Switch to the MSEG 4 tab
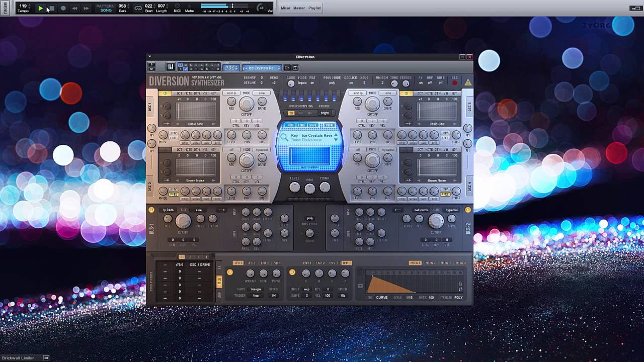The image size is (644, 362). click(x=461, y=263)
